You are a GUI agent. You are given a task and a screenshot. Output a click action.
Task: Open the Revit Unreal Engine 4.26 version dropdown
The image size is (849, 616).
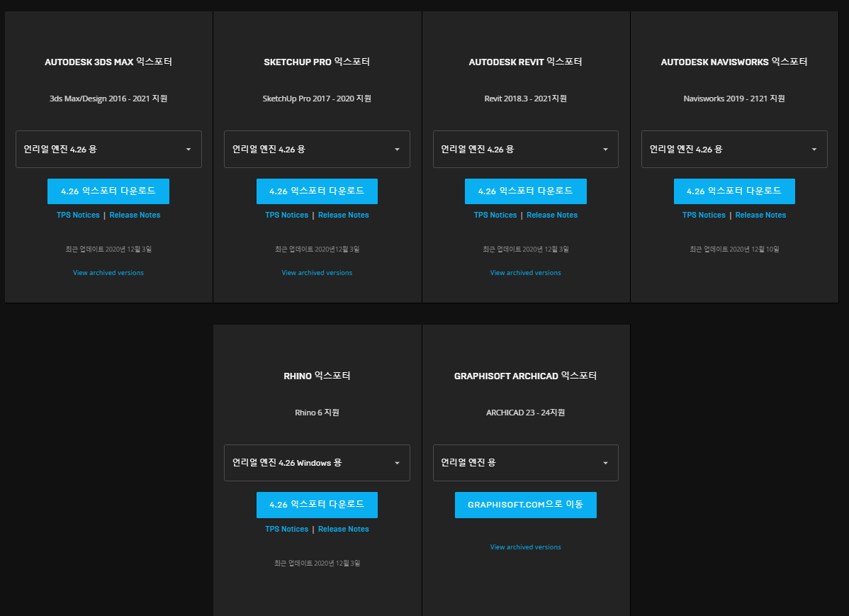tap(526, 149)
